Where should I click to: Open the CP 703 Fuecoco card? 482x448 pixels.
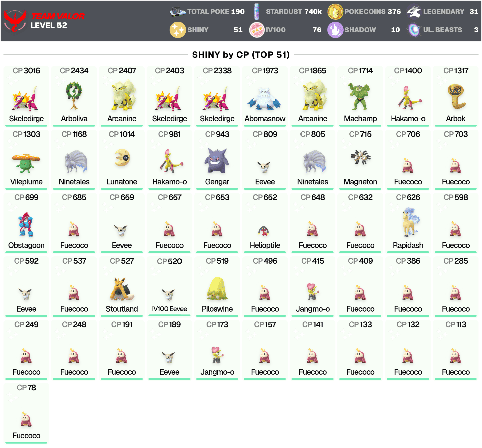456,159
